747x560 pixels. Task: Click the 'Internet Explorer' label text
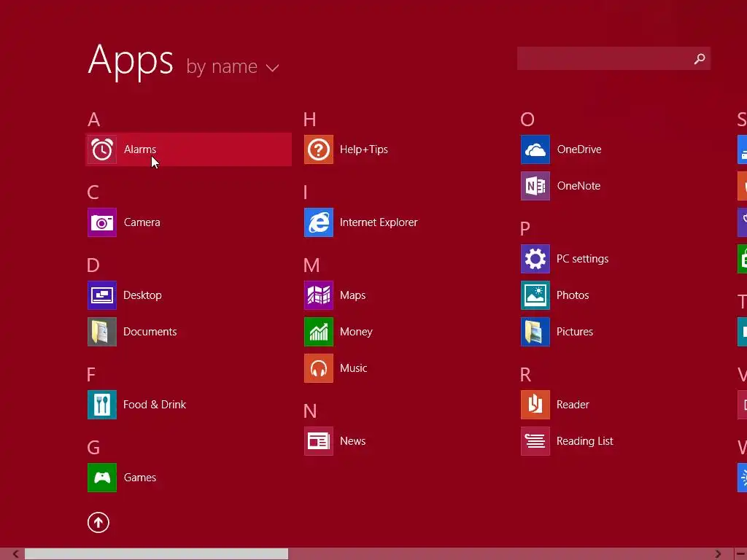tap(379, 222)
